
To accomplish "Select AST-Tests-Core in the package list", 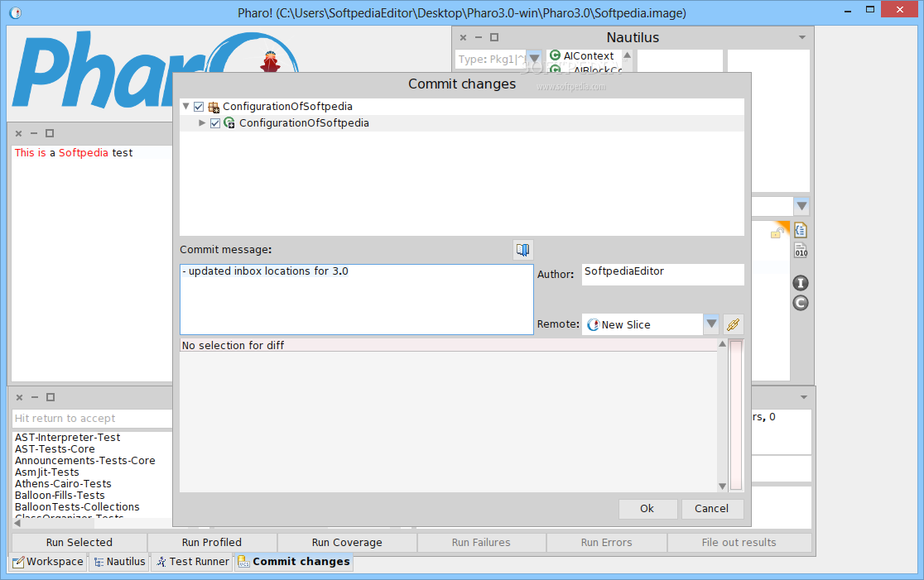I will point(54,449).
